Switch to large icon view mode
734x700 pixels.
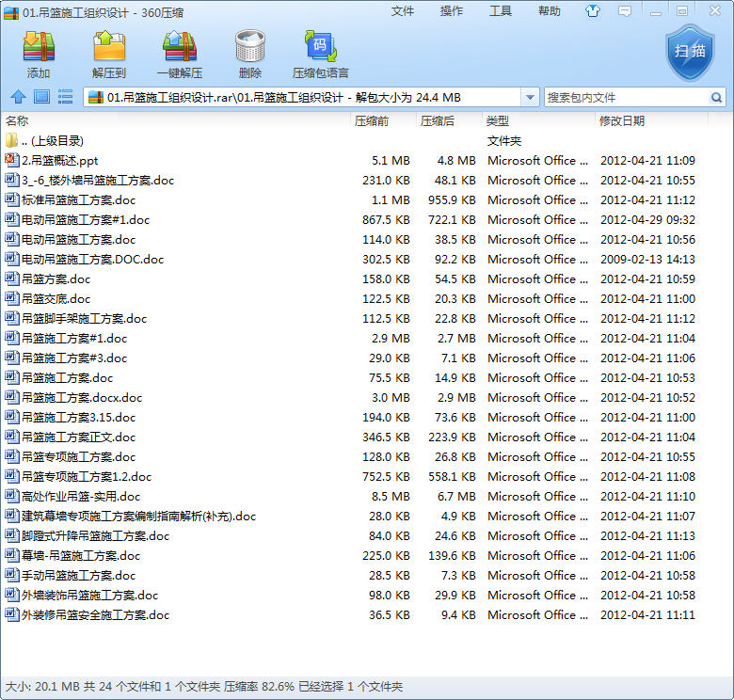[x=41, y=97]
